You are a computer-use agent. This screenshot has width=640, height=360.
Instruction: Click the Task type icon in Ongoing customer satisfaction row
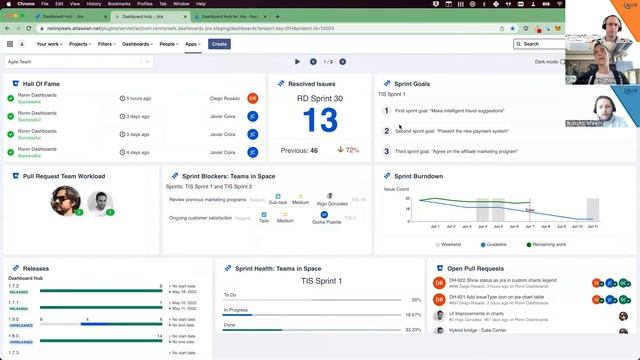click(x=264, y=215)
